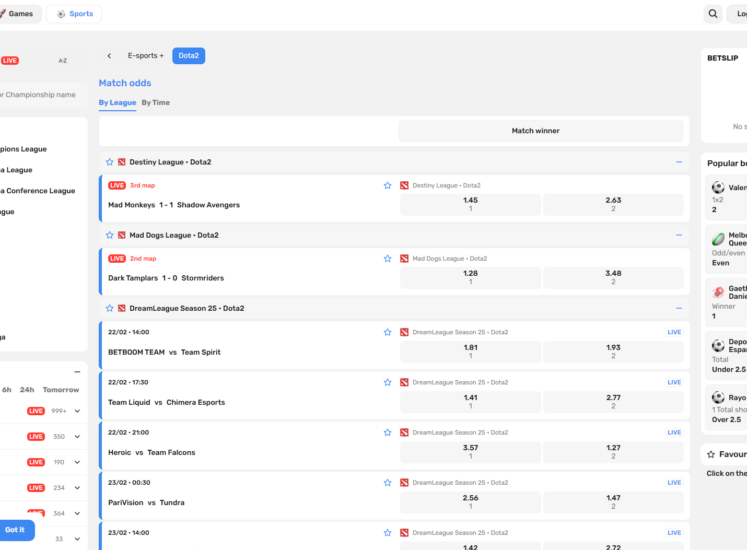Image resolution: width=747 pixels, height=550 pixels.
Task: Collapse the Destiny League section
Action: (678, 162)
